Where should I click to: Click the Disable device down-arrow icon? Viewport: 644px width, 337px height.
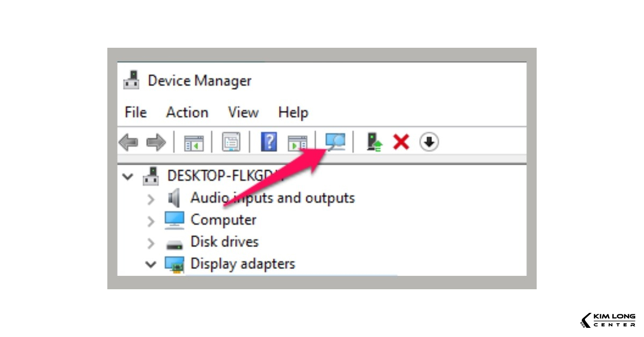(429, 142)
